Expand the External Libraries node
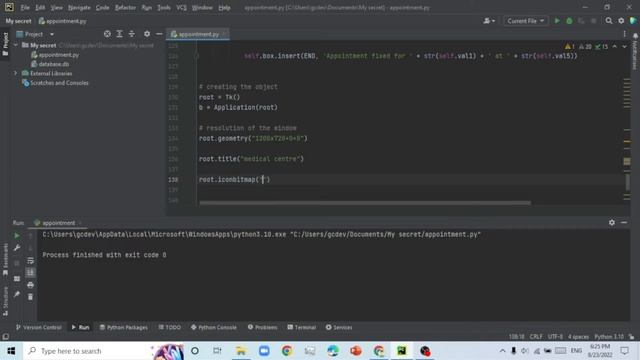Viewport: 640px width, 360px height. pyautogui.click(x=16, y=73)
